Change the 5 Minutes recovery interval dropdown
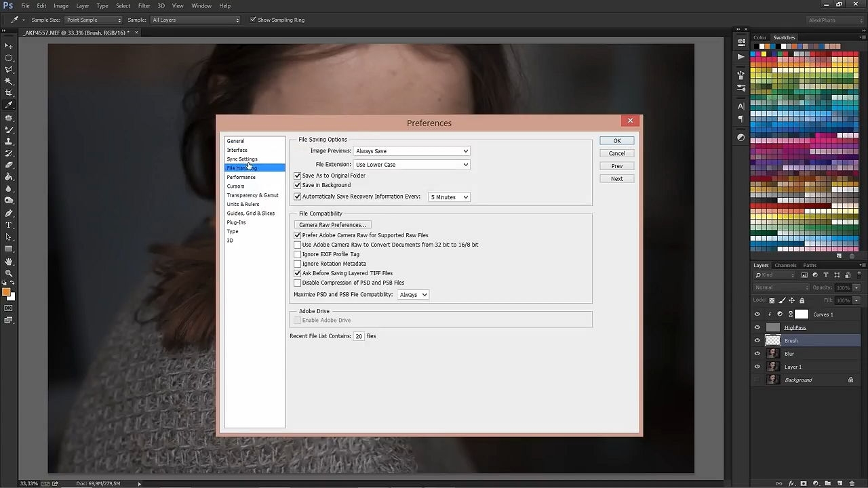The image size is (868, 488). [x=449, y=197]
